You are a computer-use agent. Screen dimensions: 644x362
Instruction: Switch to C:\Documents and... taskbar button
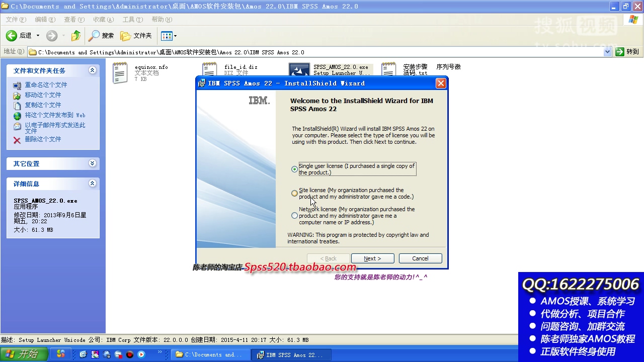tap(210, 354)
